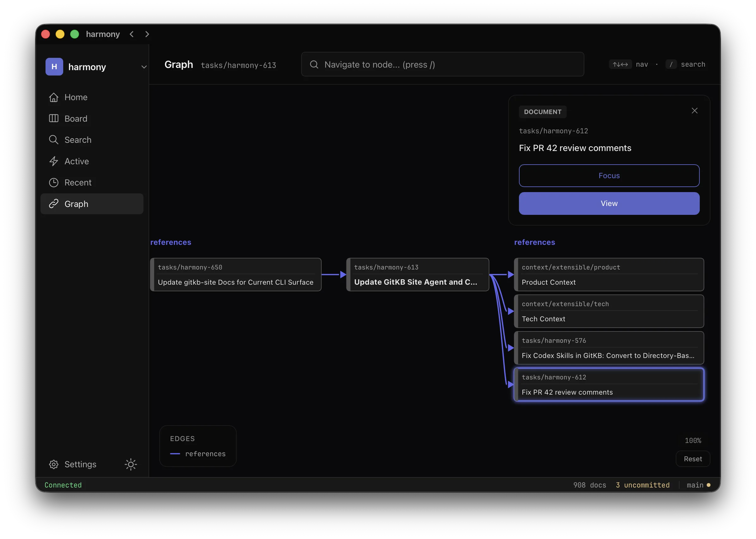Click the Graph page heading

(x=179, y=64)
